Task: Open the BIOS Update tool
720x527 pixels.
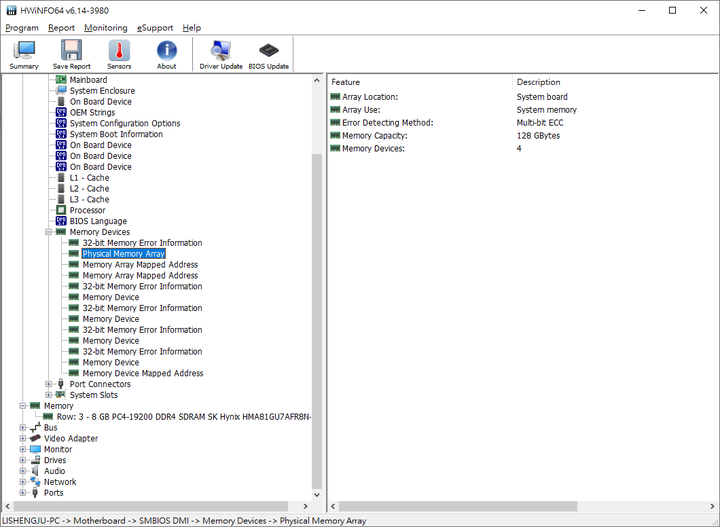Action: click(269, 55)
